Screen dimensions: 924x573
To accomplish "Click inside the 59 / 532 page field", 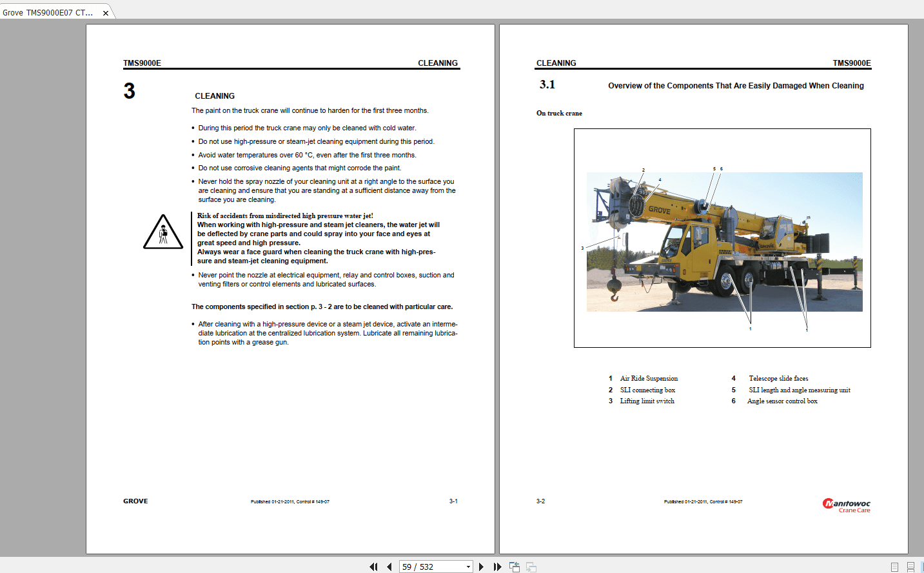I will 432,567.
